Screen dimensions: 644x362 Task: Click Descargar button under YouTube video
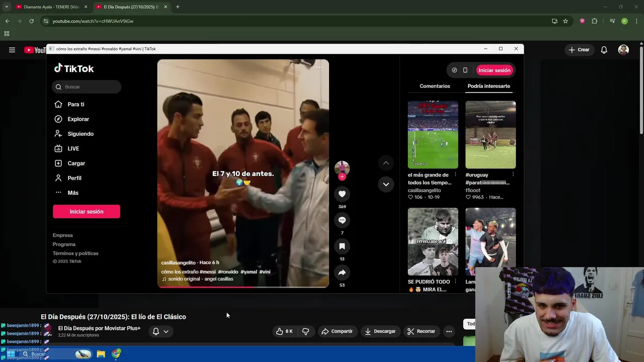click(380, 331)
